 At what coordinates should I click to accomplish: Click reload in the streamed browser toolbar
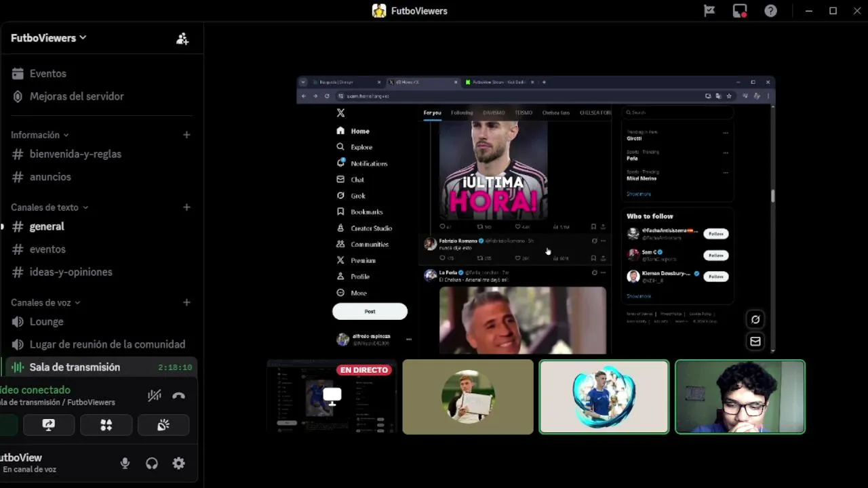coord(327,96)
